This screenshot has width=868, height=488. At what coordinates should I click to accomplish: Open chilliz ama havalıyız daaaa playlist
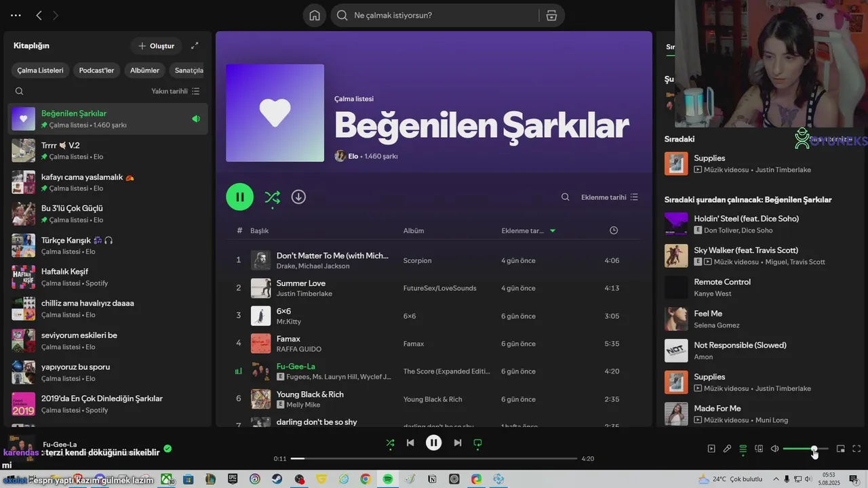(108, 308)
